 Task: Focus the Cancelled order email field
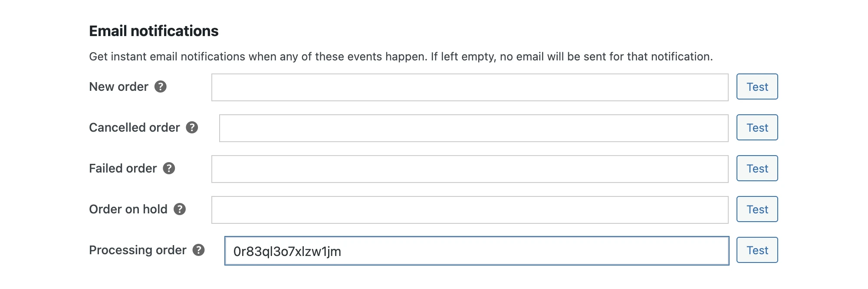pos(473,128)
